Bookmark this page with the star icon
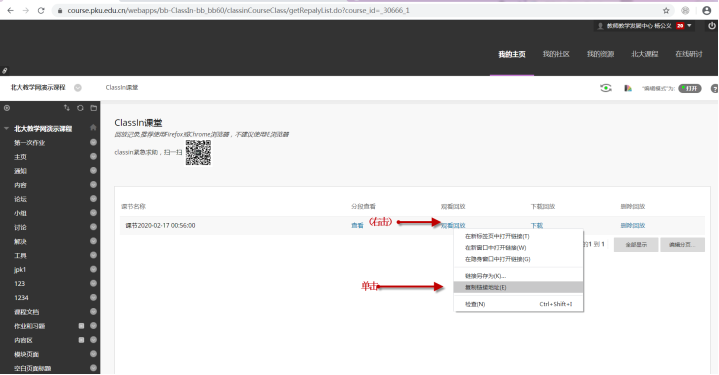The height and width of the screenshot is (375, 719). point(666,10)
